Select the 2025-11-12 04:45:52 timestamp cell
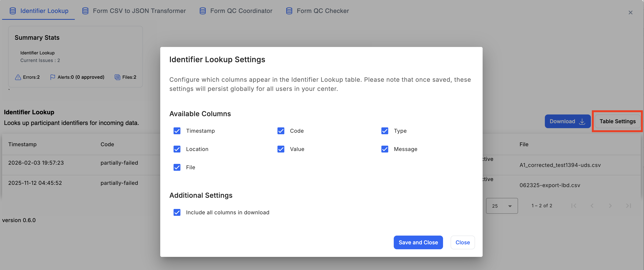 click(x=35, y=183)
